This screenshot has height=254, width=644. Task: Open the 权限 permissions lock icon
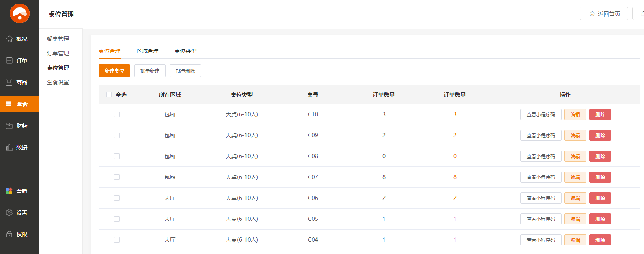point(9,234)
